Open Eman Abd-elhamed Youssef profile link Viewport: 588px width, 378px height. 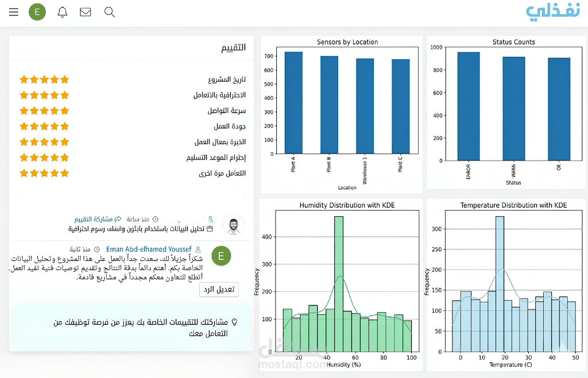[149, 249]
